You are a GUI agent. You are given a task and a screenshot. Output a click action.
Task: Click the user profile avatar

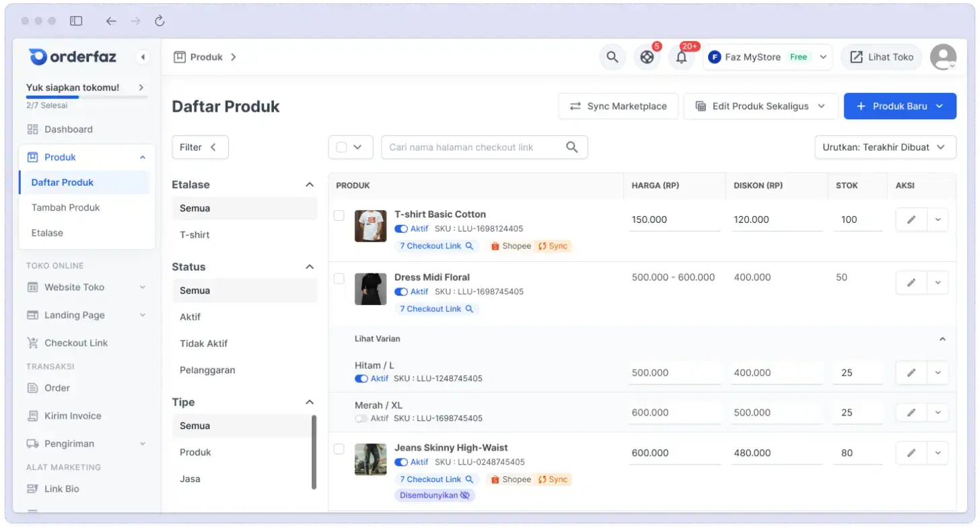(x=942, y=57)
